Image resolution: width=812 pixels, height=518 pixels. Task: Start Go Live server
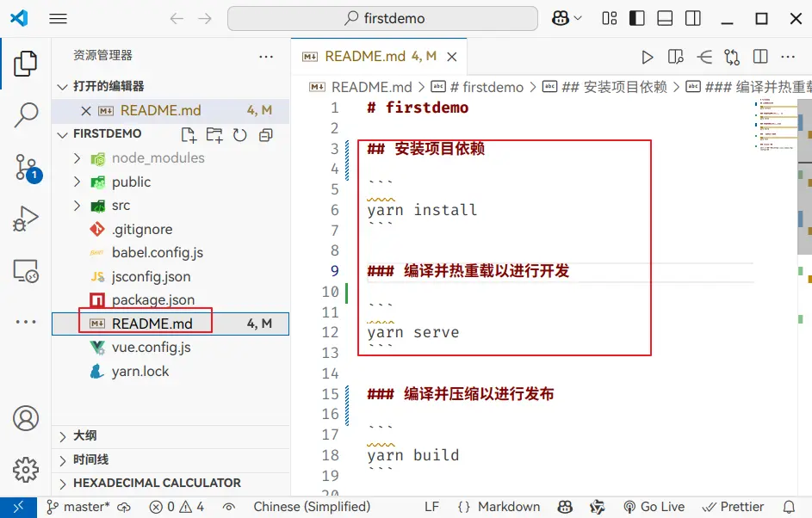coord(654,507)
